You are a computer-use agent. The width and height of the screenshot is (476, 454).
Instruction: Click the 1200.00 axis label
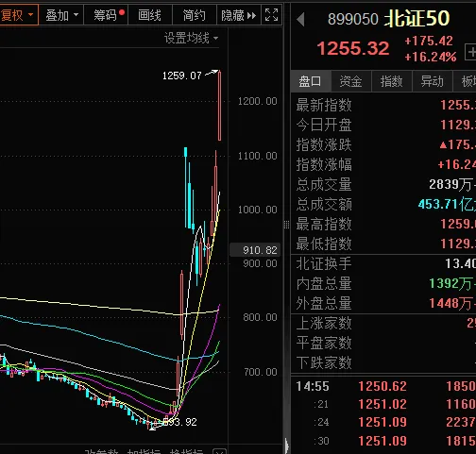(x=258, y=101)
